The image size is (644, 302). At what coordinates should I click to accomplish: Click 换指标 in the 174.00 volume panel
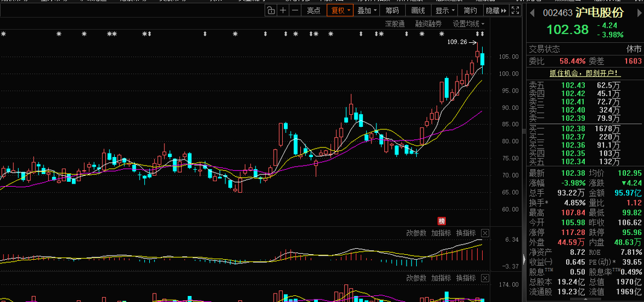466,278
